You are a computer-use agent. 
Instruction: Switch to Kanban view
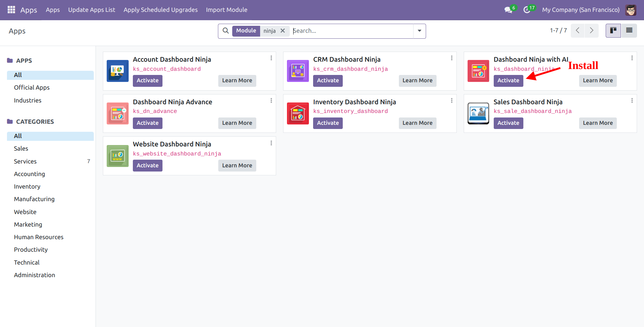click(613, 31)
